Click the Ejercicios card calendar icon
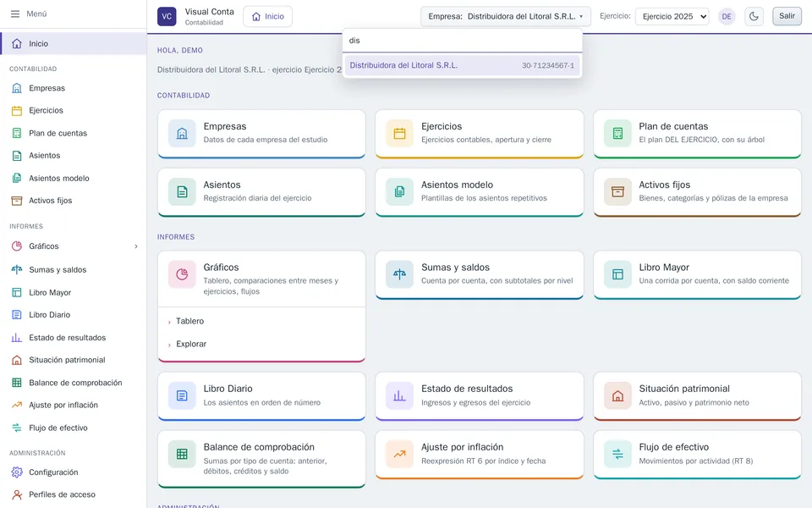 point(399,133)
